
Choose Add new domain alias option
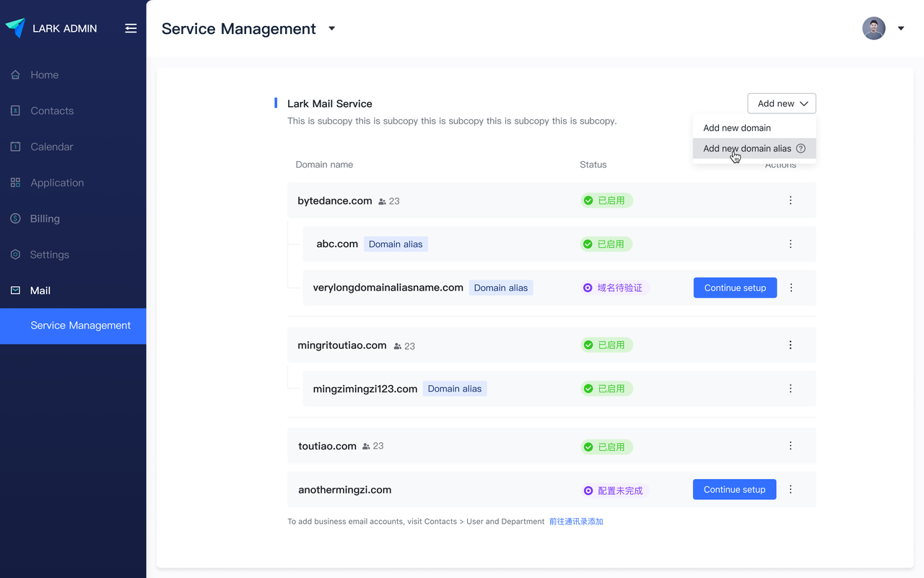[x=746, y=148]
